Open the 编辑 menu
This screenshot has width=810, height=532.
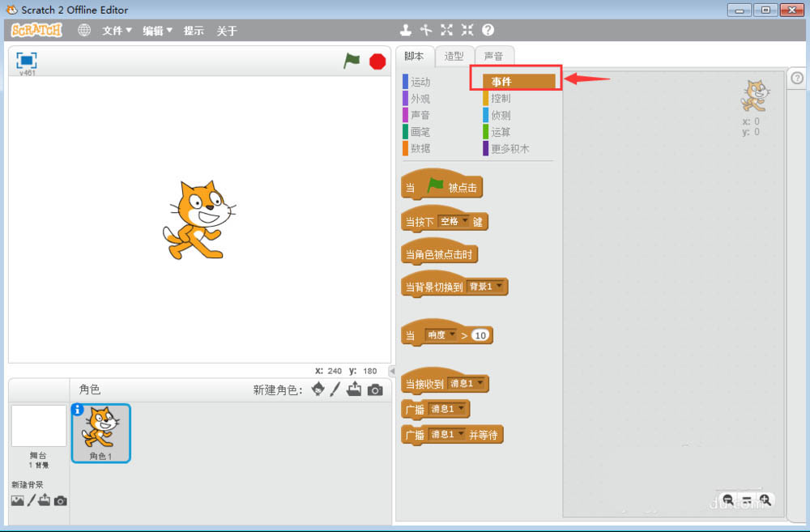click(158, 31)
